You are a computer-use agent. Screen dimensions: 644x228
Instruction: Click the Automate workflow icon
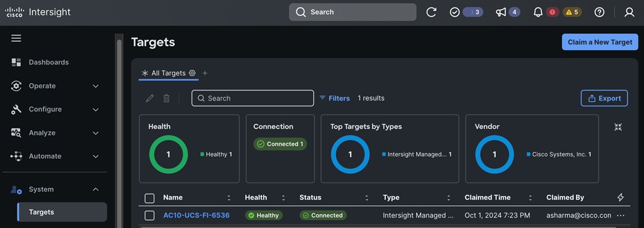16,157
